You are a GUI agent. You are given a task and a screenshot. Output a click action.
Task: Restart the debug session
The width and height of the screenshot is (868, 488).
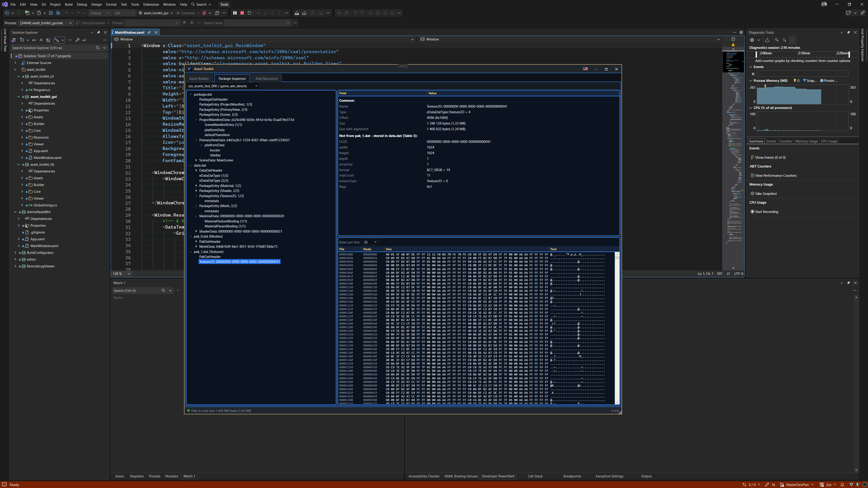[x=249, y=13]
